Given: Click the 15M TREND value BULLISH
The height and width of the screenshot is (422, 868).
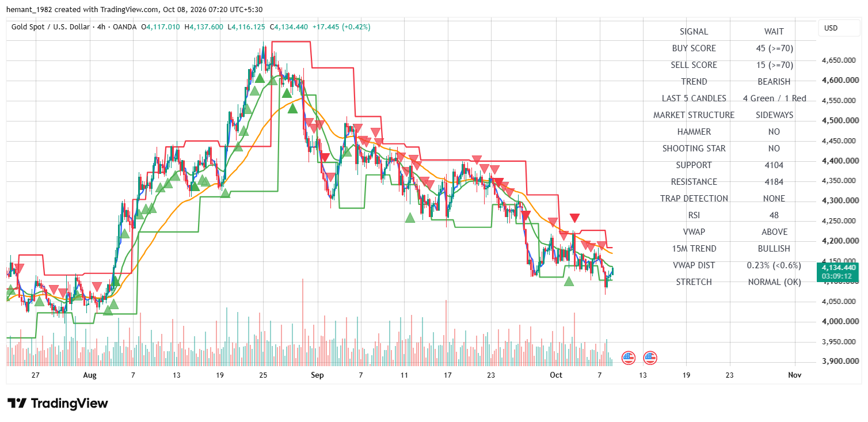Looking at the screenshot, I should click(774, 249).
